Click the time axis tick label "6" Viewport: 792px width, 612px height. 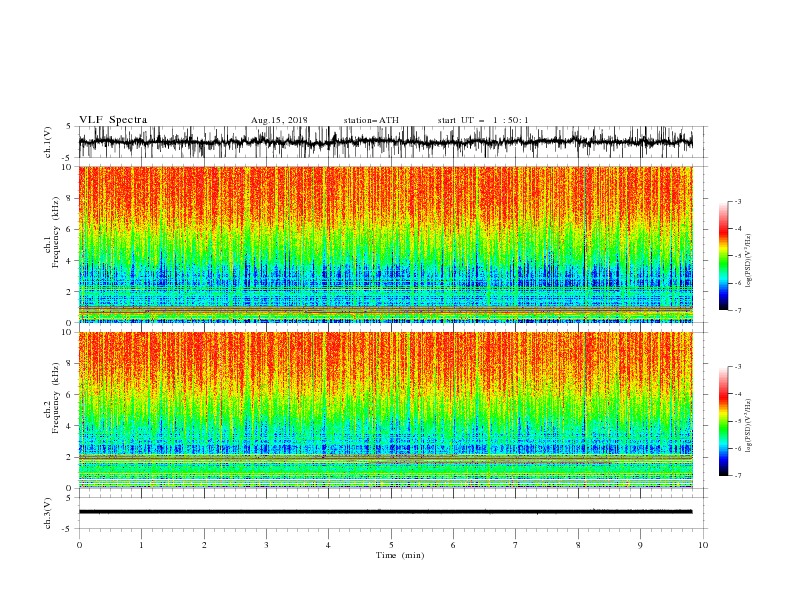coord(453,545)
